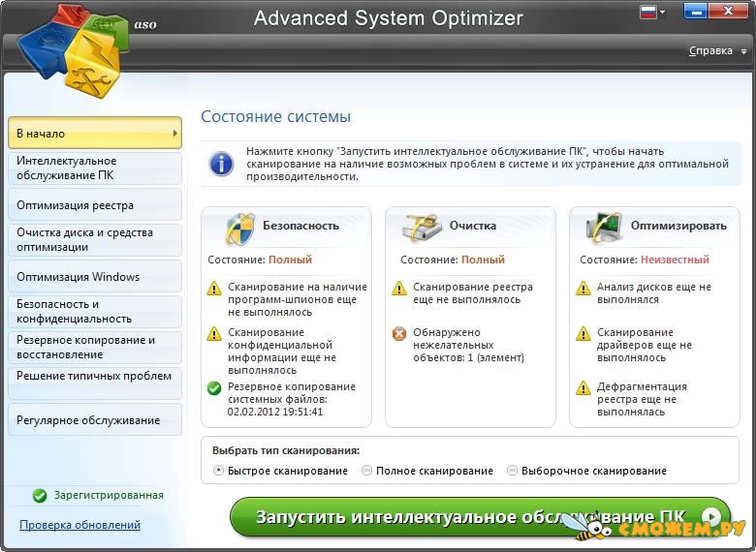Click the aso logo text
The image size is (756, 552).
[145, 24]
